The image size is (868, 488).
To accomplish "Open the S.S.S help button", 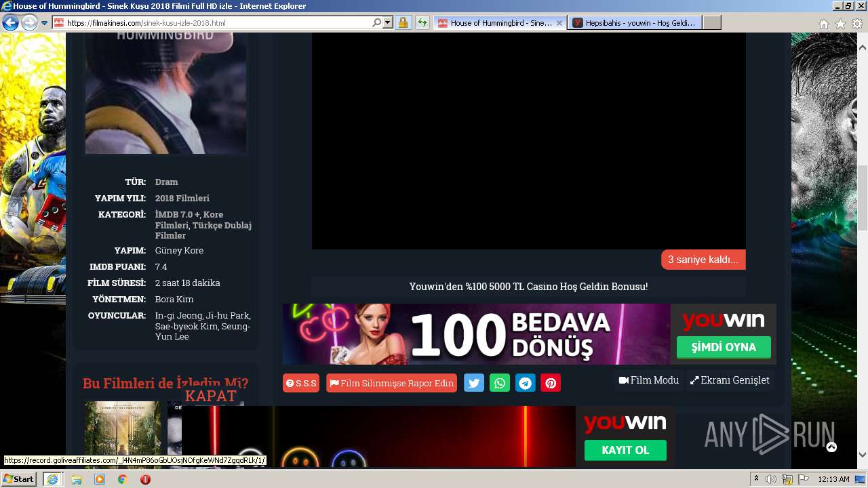I will [301, 383].
